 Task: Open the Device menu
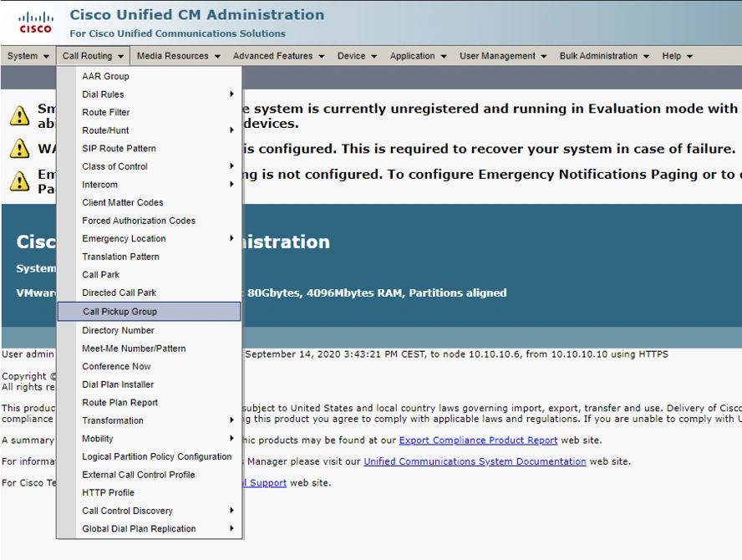pos(357,56)
